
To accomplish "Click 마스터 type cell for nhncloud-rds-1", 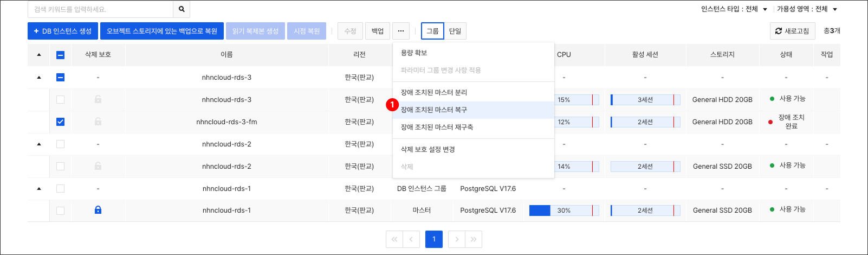I will click(422, 211).
